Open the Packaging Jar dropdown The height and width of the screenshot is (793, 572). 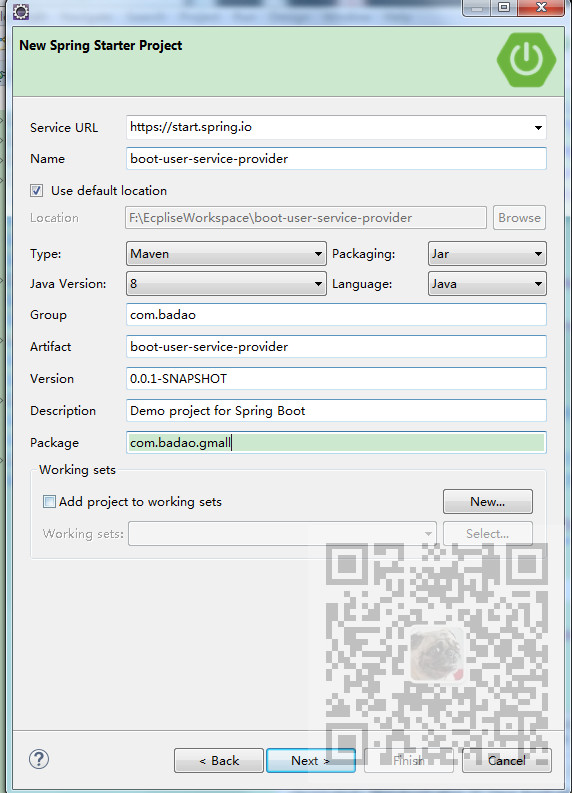click(487, 254)
